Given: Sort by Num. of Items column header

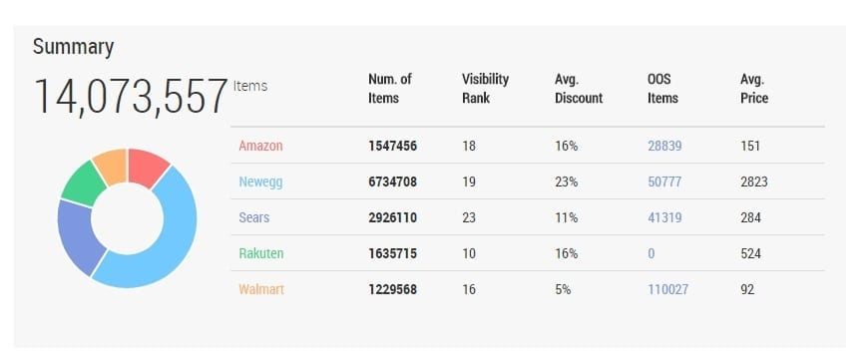Looking at the screenshot, I should coord(390,89).
